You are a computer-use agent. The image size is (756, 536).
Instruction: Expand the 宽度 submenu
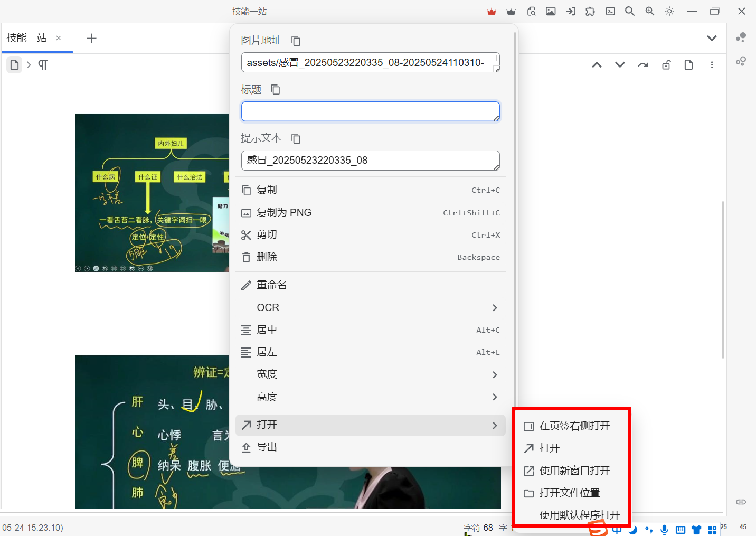[371, 374]
